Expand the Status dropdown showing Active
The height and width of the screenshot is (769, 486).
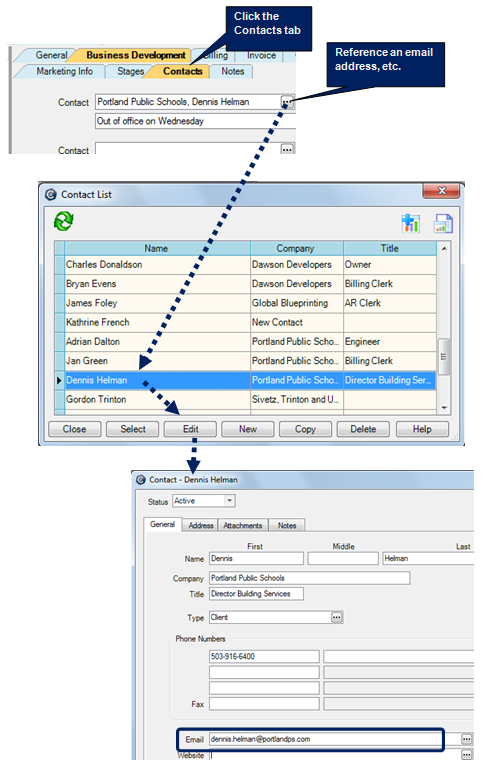(230, 501)
